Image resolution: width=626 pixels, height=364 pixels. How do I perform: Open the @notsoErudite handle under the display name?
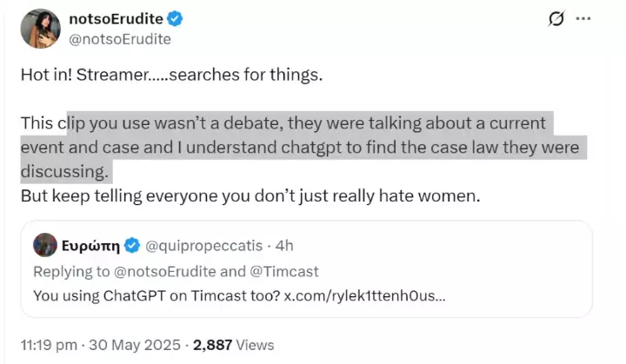[119, 39]
